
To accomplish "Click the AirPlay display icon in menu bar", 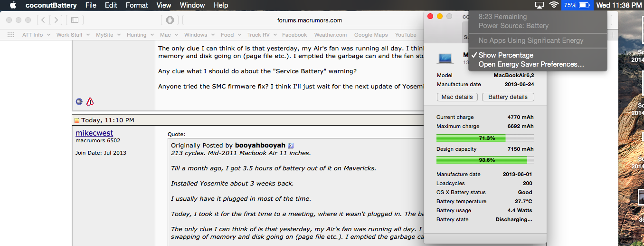I will [539, 5].
